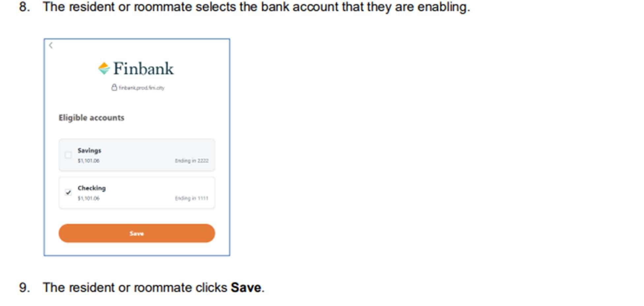Click the bold Save word in step 9
This screenshot has width=644, height=306.
pyautogui.click(x=246, y=288)
